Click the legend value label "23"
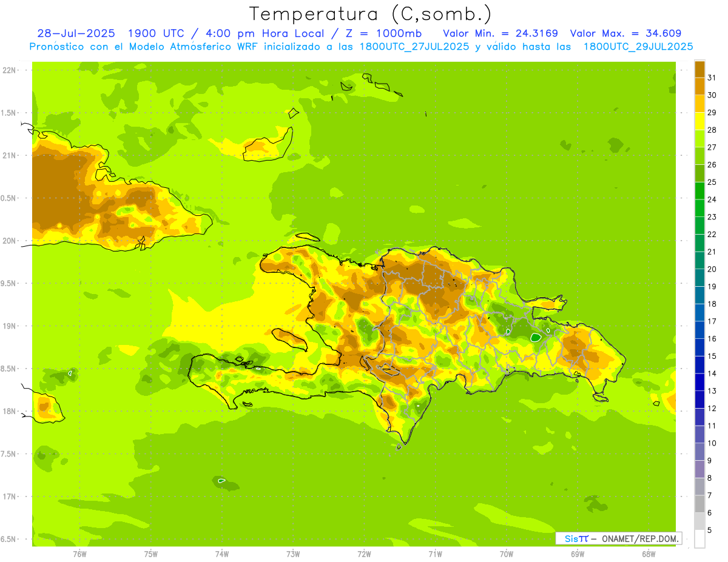This screenshot has width=728, height=562. [712, 217]
